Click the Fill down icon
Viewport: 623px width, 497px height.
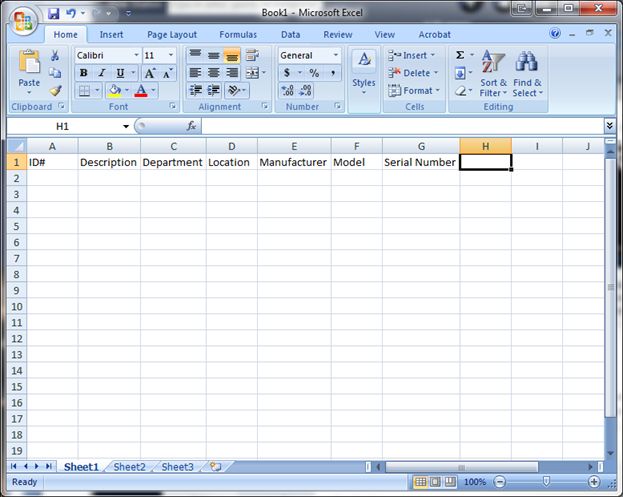(x=460, y=73)
